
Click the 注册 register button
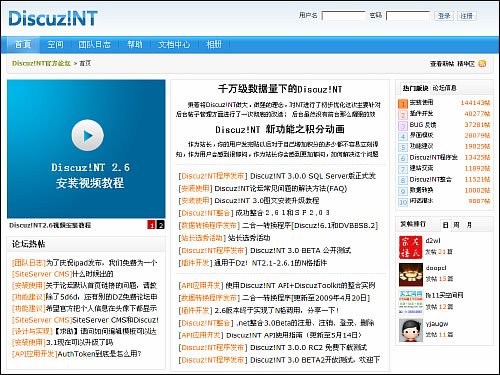click(x=467, y=16)
